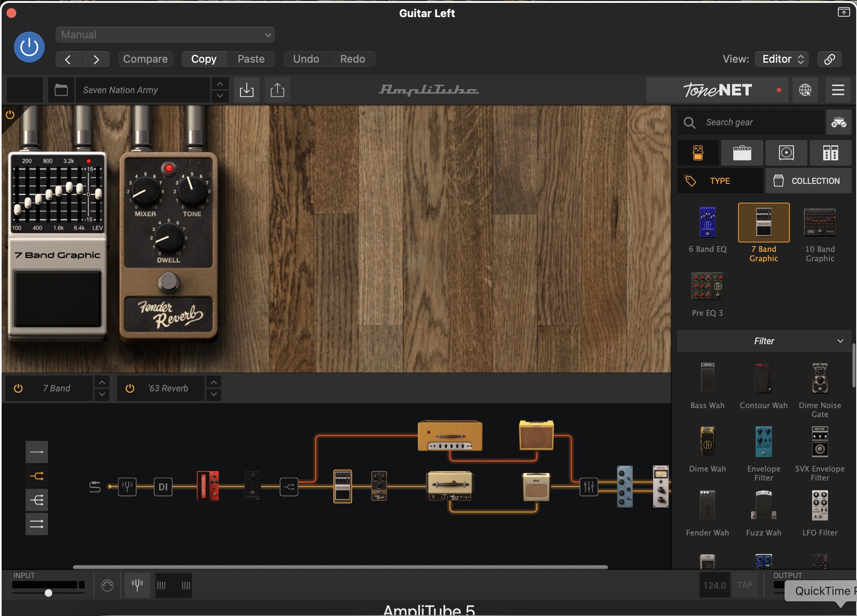Open the preset browser folder icon
This screenshot has width=857, height=616.
[x=61, y=90]
